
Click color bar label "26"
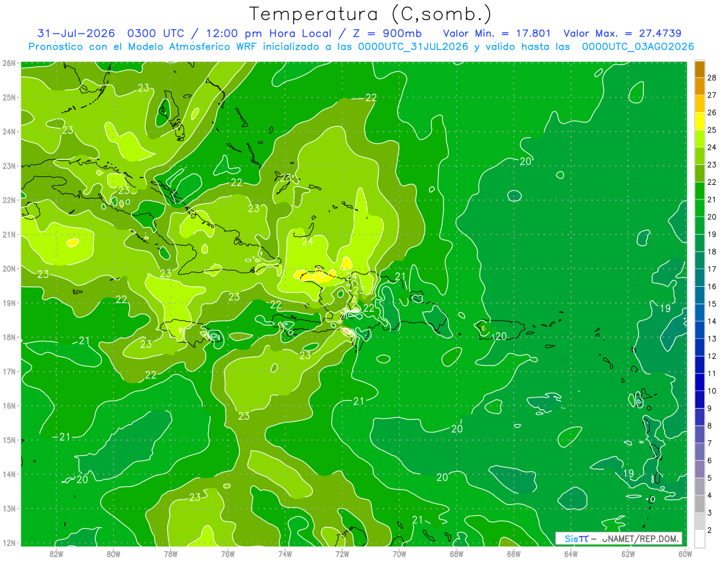[x=712, y=113]
